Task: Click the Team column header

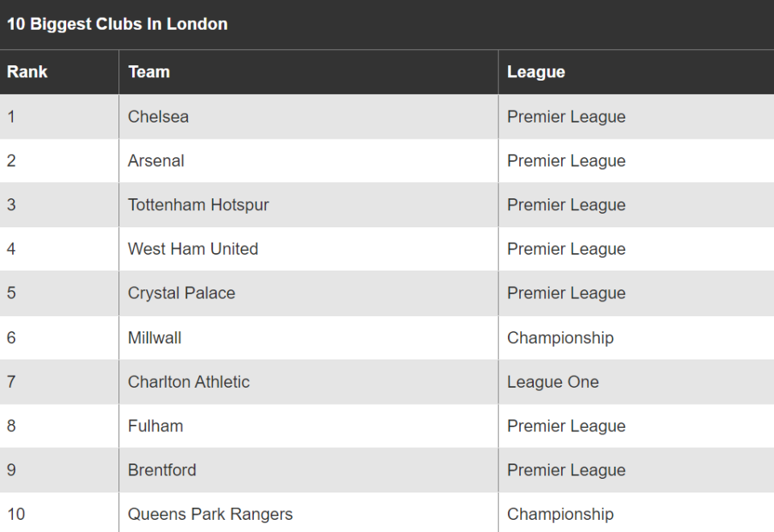Action: click(x=149, y=72)
